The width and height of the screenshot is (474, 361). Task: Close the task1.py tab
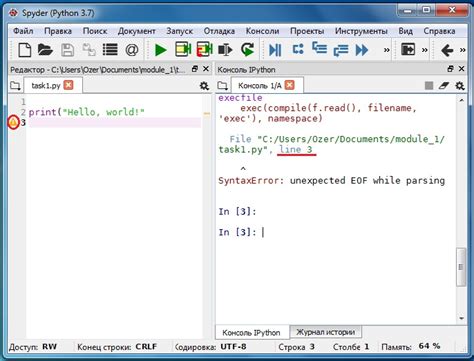tap(69, 85)
